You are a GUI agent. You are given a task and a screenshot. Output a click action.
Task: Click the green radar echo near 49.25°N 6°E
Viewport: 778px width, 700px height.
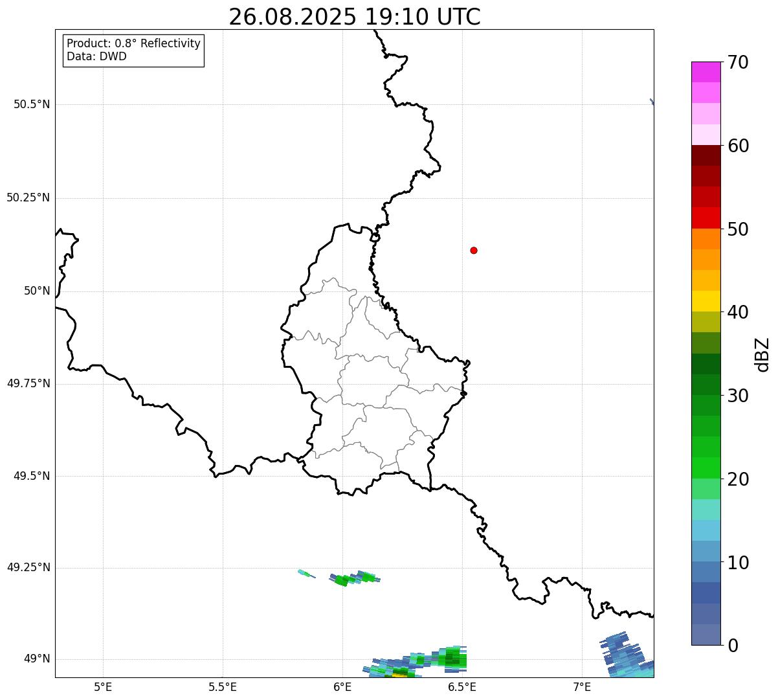354,578
